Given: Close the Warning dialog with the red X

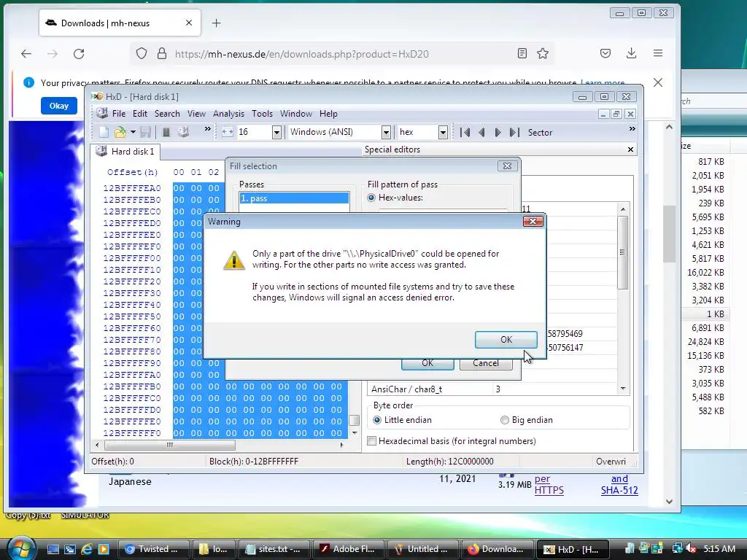Looking at the screenshot, I should [x=533, y=222].
